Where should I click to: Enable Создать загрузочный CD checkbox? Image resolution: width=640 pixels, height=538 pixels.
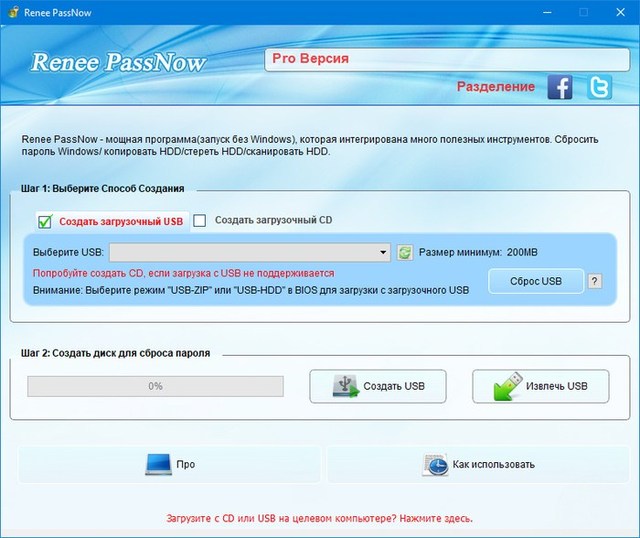click(200, 220)
